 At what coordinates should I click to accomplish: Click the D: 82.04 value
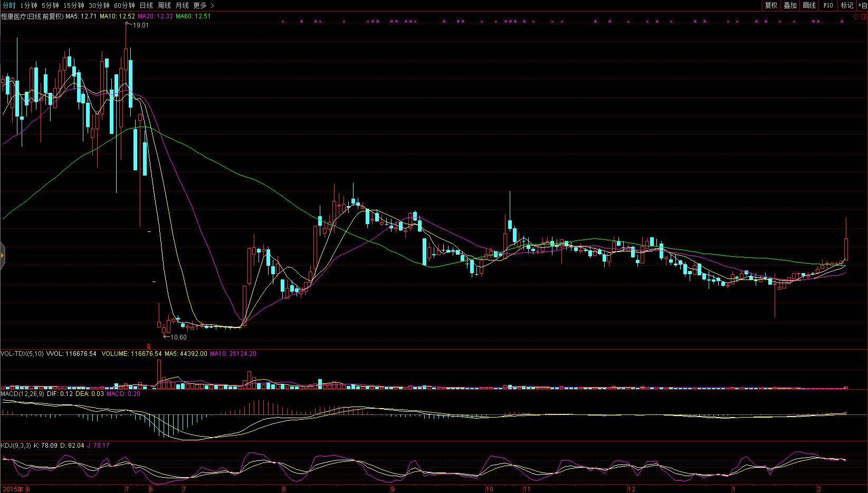(72, 446)
